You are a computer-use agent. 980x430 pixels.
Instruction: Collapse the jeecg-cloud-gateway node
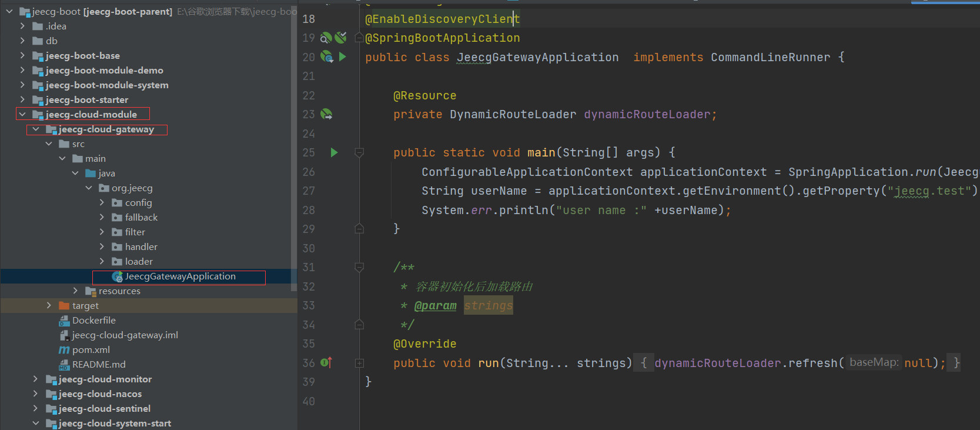click(x=36, y=129)
